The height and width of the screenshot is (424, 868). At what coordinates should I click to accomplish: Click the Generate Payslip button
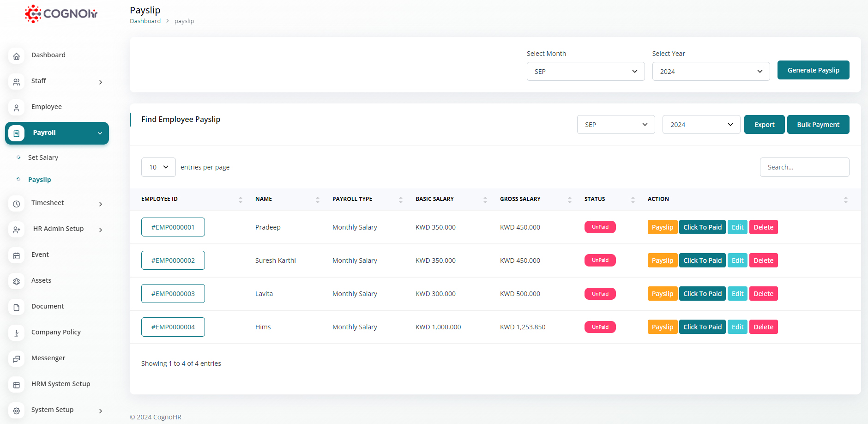click(813, 70)
